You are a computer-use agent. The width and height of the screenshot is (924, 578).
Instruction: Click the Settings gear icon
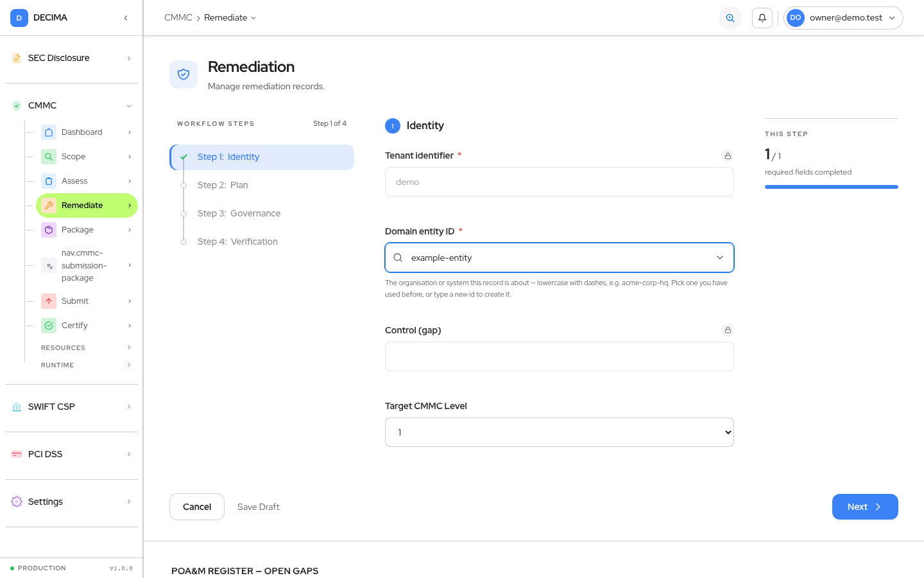point(17,502)
